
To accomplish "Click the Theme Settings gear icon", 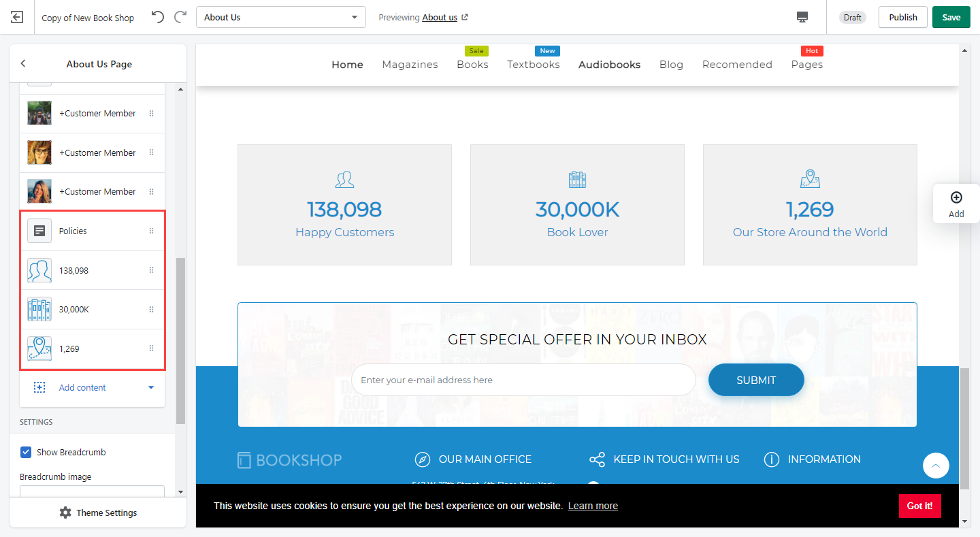I will click(65, 512).
